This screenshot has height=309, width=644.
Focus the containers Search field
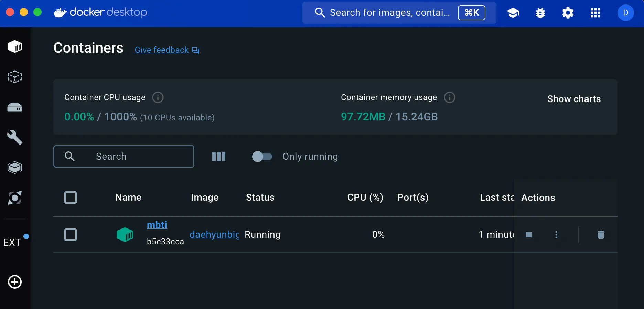(124, 157)
